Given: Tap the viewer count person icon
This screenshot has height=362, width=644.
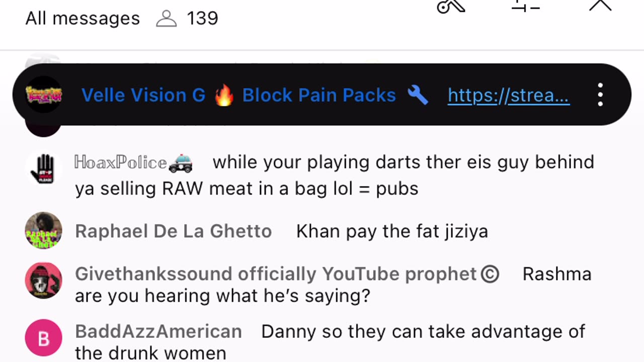Looking at the screenshot, I should [x=167, y=19].
